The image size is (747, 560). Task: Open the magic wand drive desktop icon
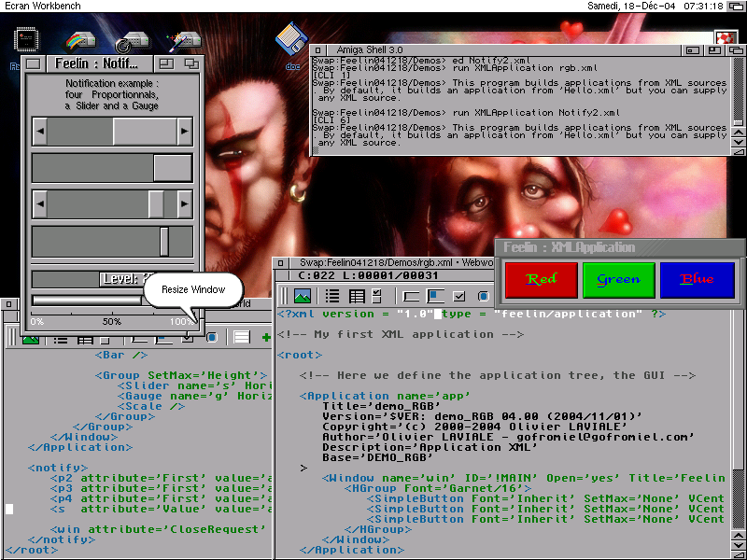click(x=183, y=42)
